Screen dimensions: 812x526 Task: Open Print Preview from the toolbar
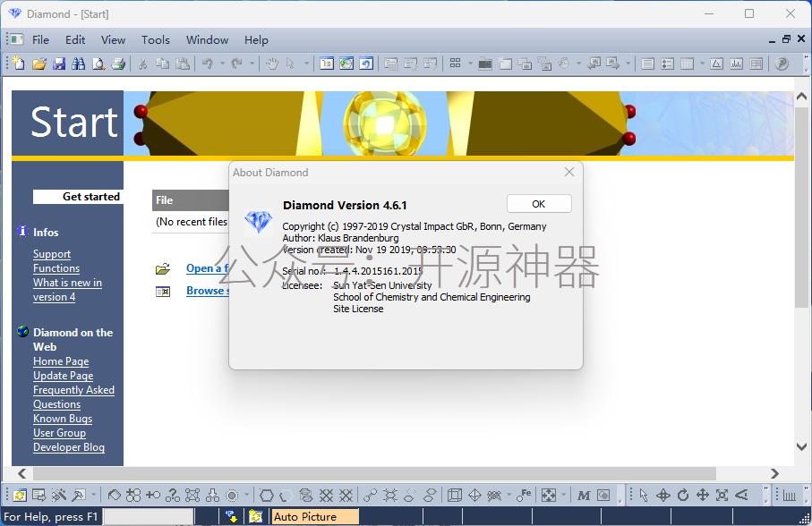[x=98, y=64]
